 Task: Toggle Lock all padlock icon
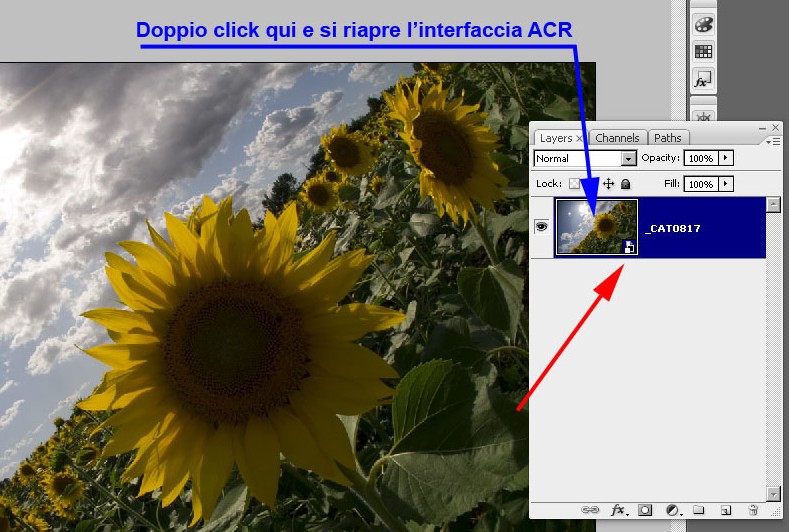pyautogui.click(x=625, y=184)
